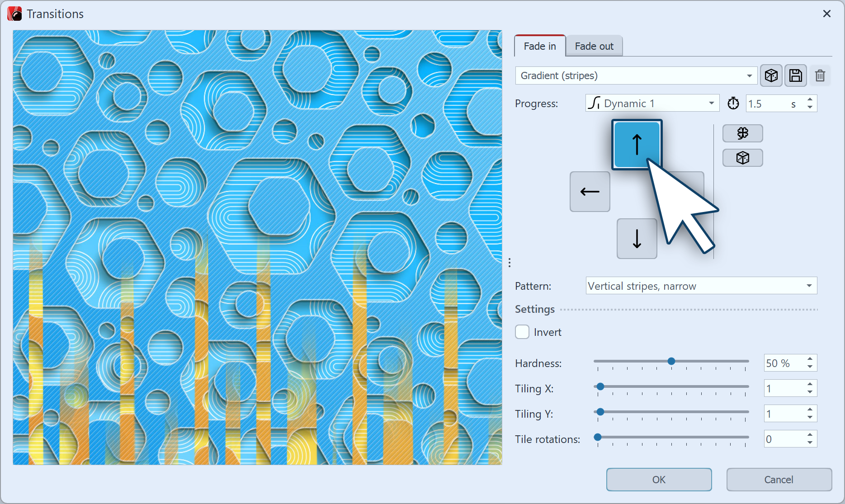
Task: Open the Gradient (stripes) transition dropdown
Action: tap(636, 75)
